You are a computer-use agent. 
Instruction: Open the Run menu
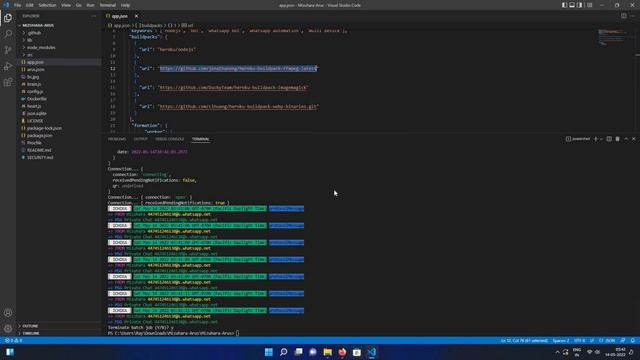coord(91,5)
